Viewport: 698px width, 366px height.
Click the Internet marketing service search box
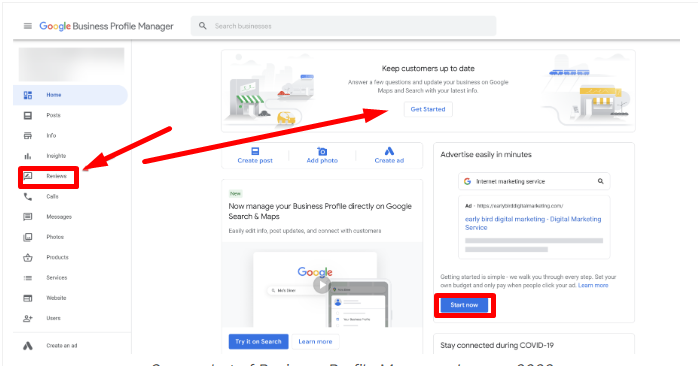tap(534, 182)
